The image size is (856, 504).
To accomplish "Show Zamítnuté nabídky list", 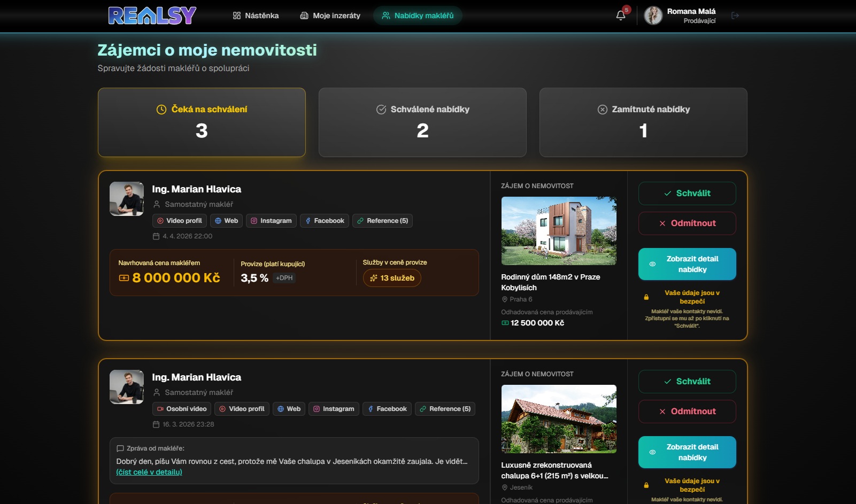I will [x=643, y=122].
